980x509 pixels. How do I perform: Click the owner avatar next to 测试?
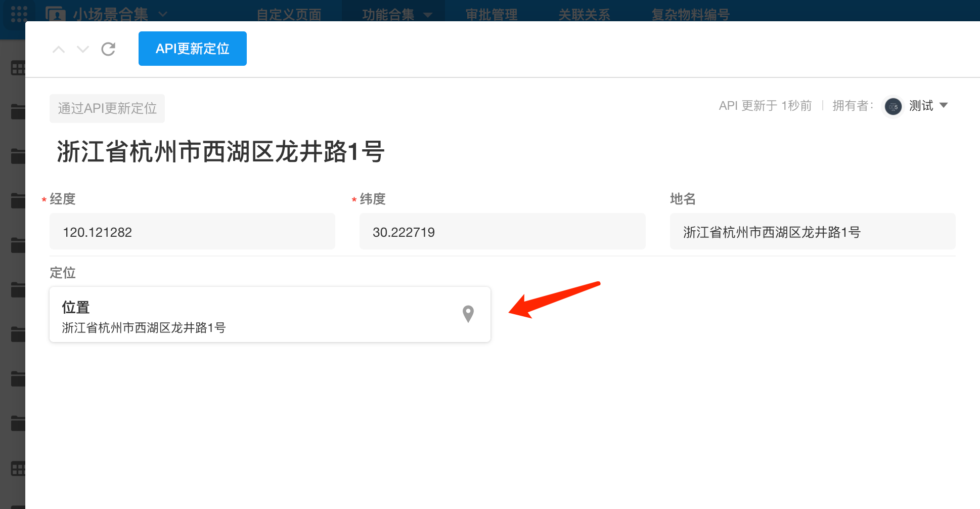[893, 106]
